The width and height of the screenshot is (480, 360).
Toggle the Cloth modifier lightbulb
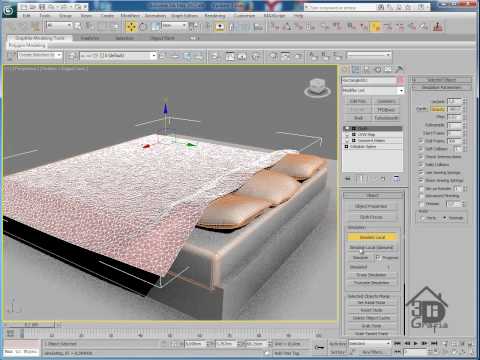click(347, 128)
